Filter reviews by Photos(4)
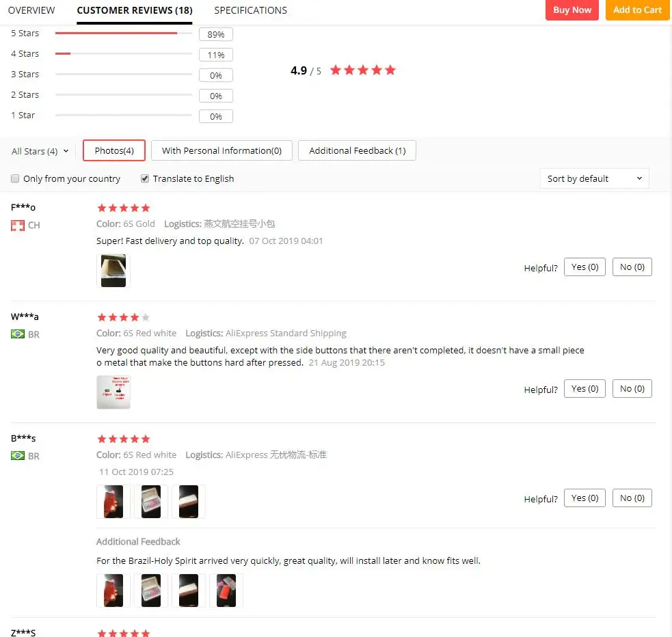 tap(114, 150)
